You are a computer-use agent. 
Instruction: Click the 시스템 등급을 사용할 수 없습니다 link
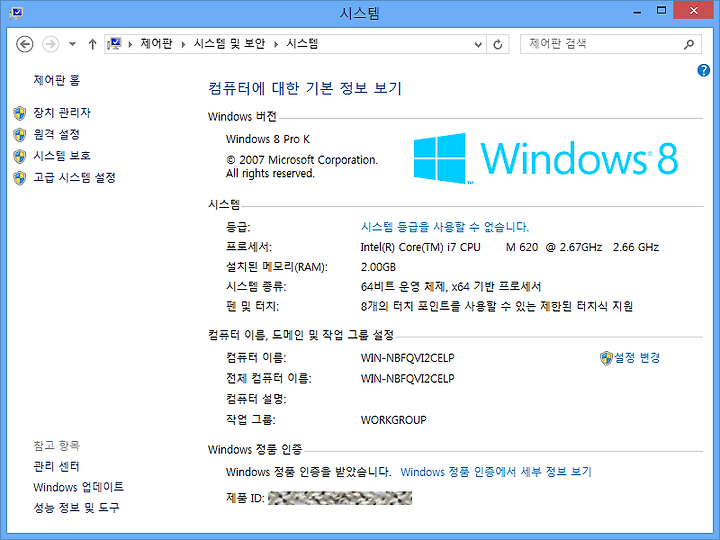[x=445, y=226]
